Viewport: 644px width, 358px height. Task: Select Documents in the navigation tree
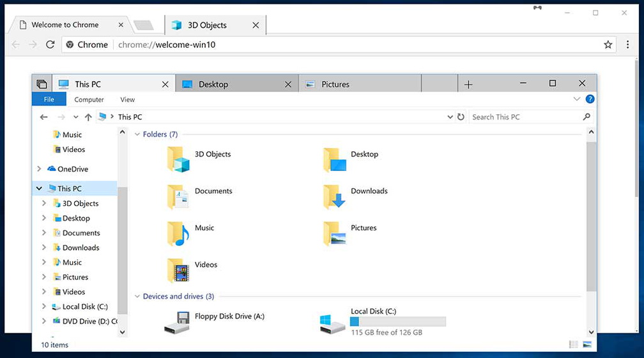click(80, 232)
